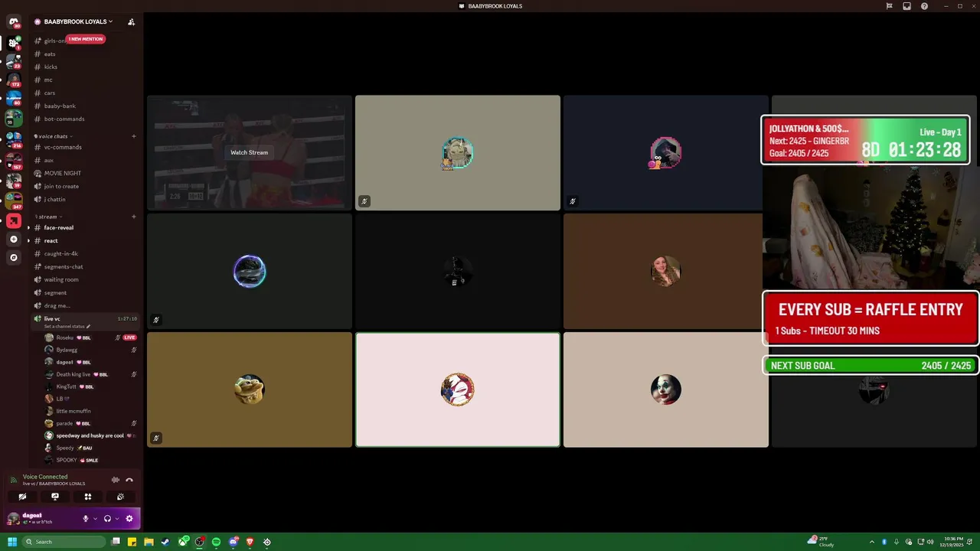Viewport: 980px width, 551px height.
Task: Click the invite people icon beside server name
Action: (131, 21)
